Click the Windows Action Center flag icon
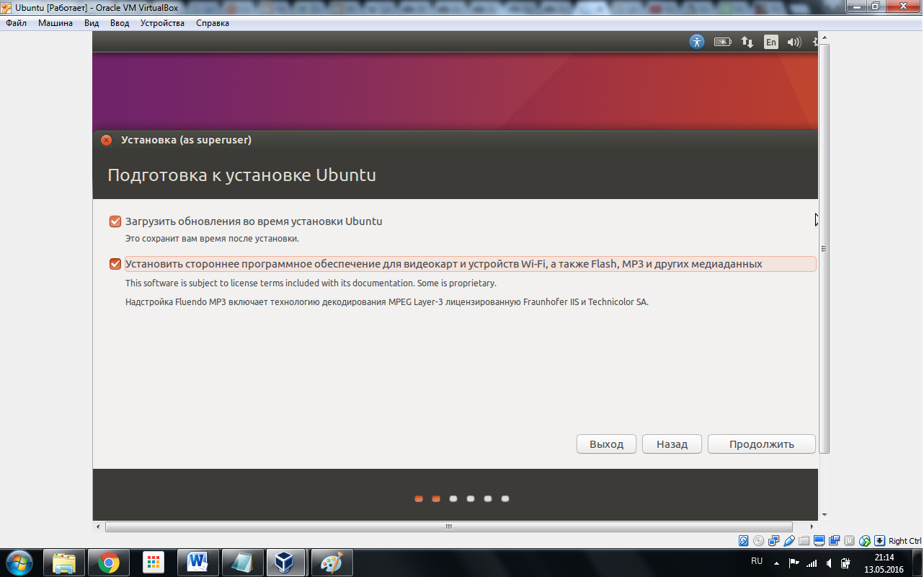This screenshot has height=577, width=924. (794, 563)
